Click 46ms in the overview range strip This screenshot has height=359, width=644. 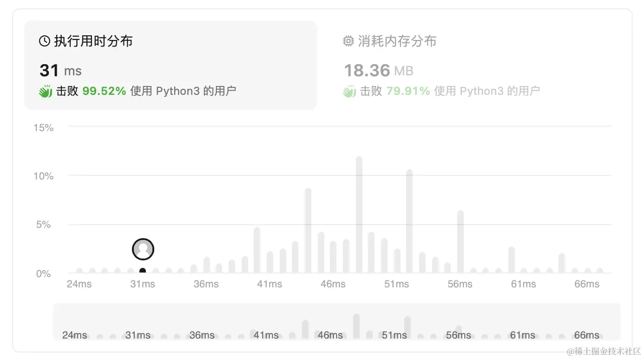[330, 335]
